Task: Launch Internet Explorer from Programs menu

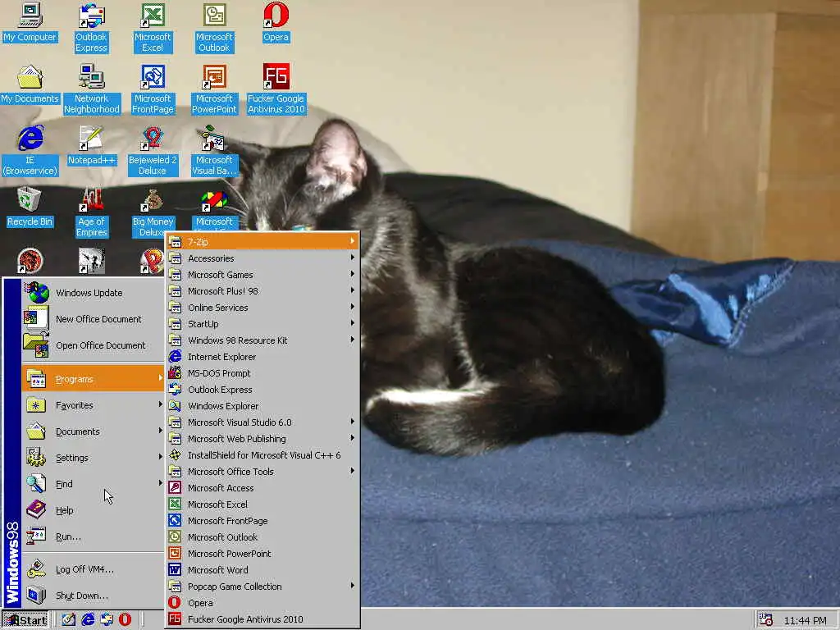Action: pos(262,357)
